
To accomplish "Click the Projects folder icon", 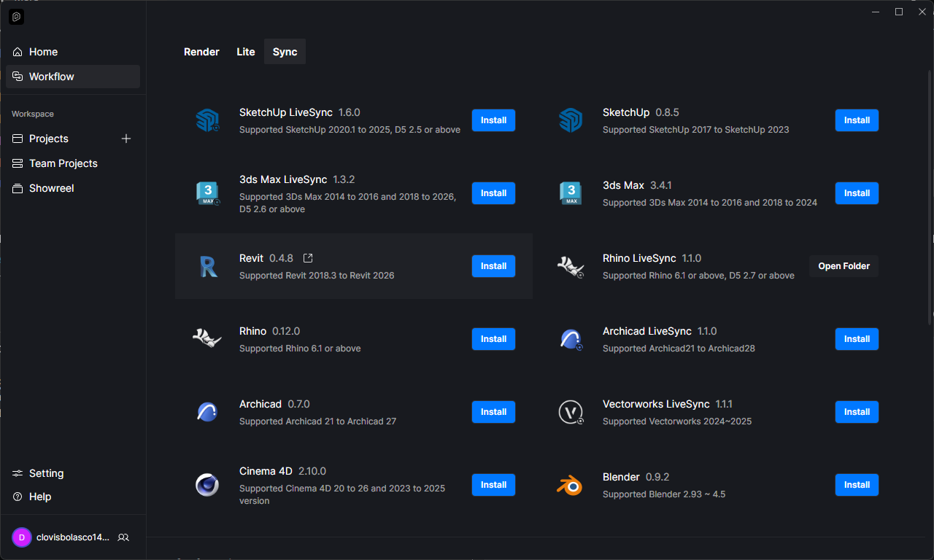I will tap(18, 139).
